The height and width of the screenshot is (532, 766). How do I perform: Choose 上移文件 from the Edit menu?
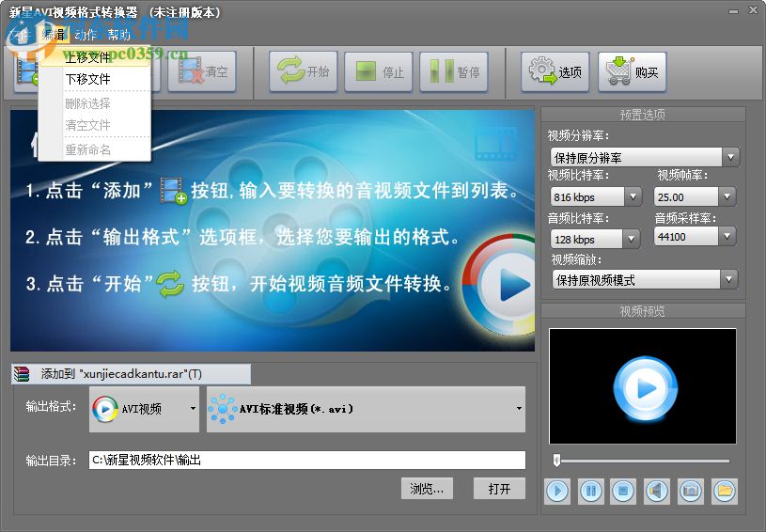[x=94, y=57]
